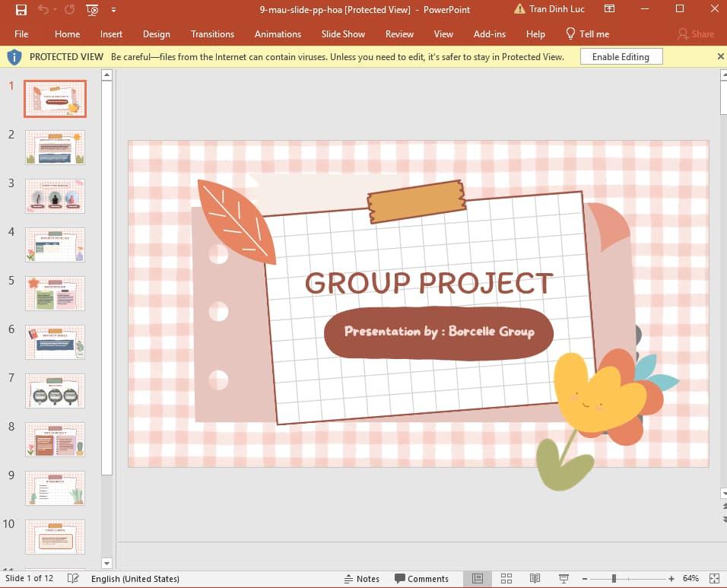This screenshot has height=588, width=727.
Task: Select the Save icon on Quick Access Toolbar
Action: [21, 10]
